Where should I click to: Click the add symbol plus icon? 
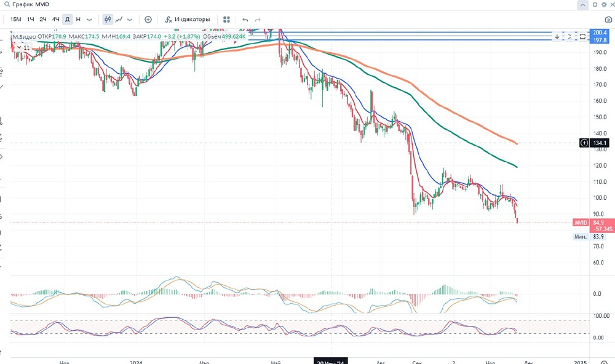148,19
